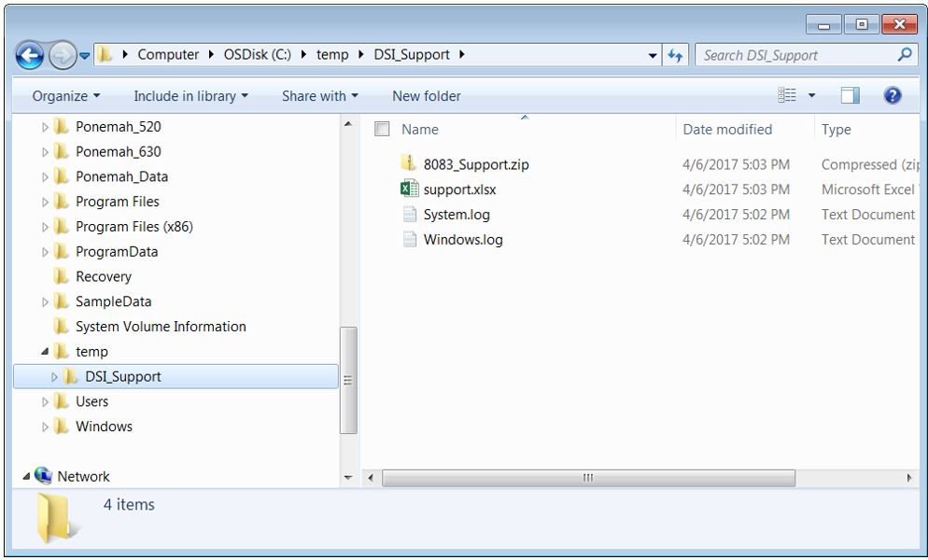Click the horizontal scrollbar in file list
This screenshot has width=928, height=560.
(588, 478)
